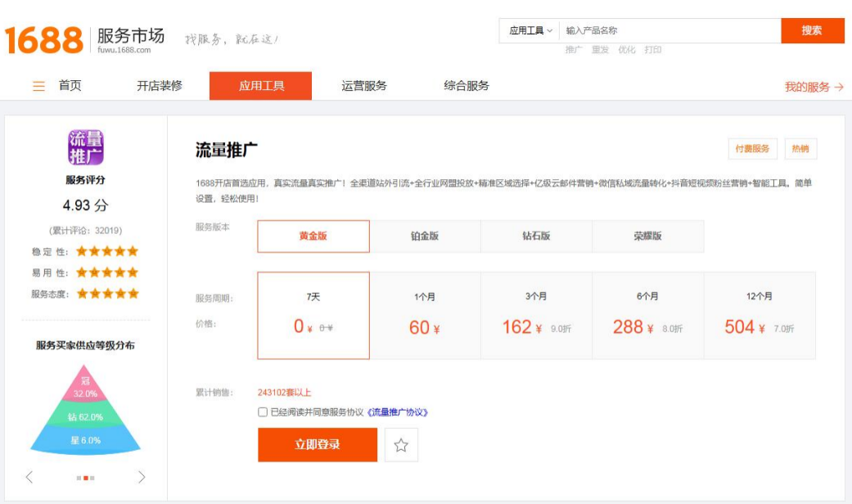Click the 优化 search suggestion

626,49
